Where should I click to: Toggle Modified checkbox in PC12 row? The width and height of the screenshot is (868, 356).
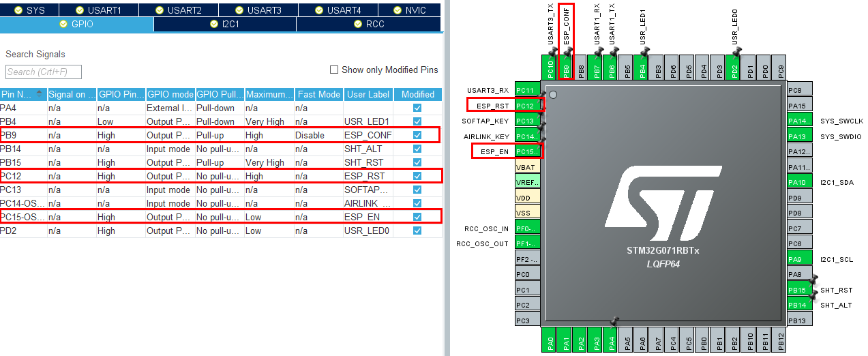(x=417, y=176)
